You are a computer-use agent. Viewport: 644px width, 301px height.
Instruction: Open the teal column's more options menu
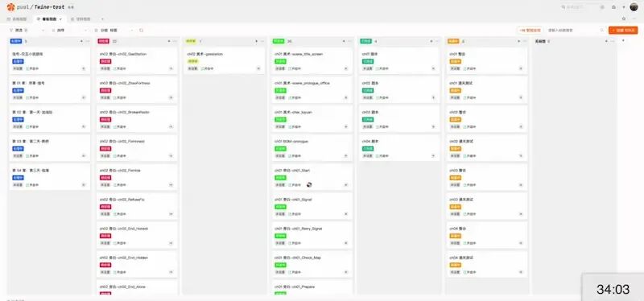click(437, 41)
